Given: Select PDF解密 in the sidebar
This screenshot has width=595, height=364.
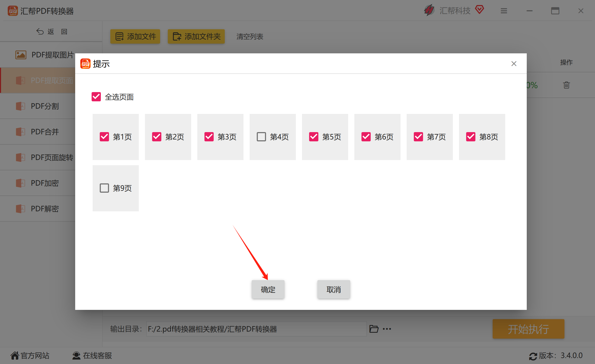Looking at the screenshot, I should click(37, 209).
